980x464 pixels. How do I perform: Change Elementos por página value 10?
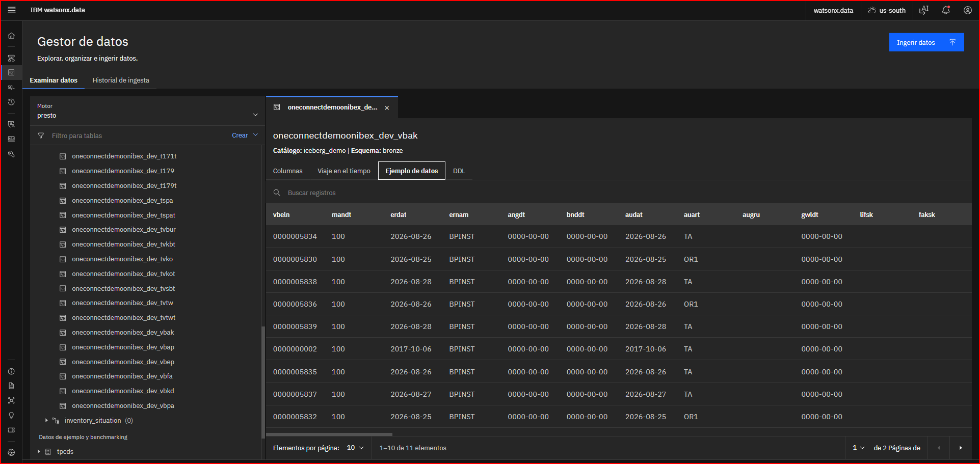[x=355, y=448]
